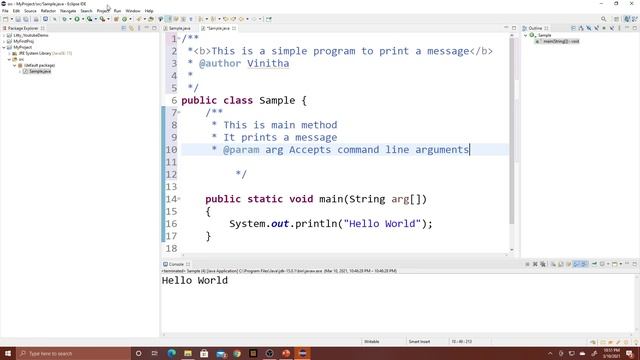Click Last Edit Location toolbar icon
The height and width of the screenshot is (360, 640).
pos(225,19)
